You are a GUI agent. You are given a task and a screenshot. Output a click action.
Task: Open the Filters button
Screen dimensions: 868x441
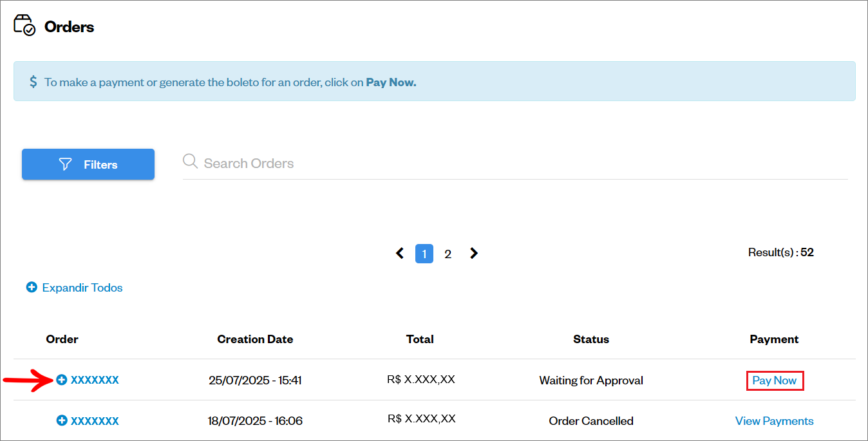pyautogui.click(x=88, y=164)
